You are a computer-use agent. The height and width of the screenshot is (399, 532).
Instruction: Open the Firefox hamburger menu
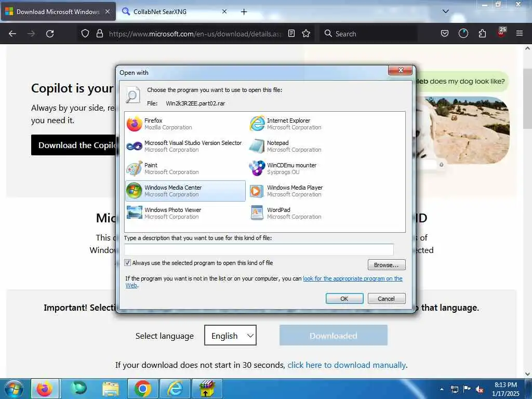(520, 34)
